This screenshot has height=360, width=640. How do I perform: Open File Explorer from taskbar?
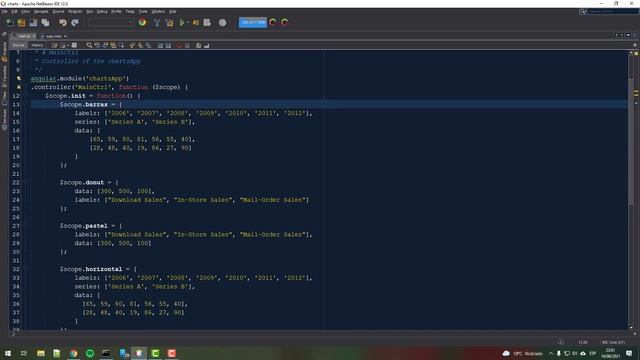(40, 353)
